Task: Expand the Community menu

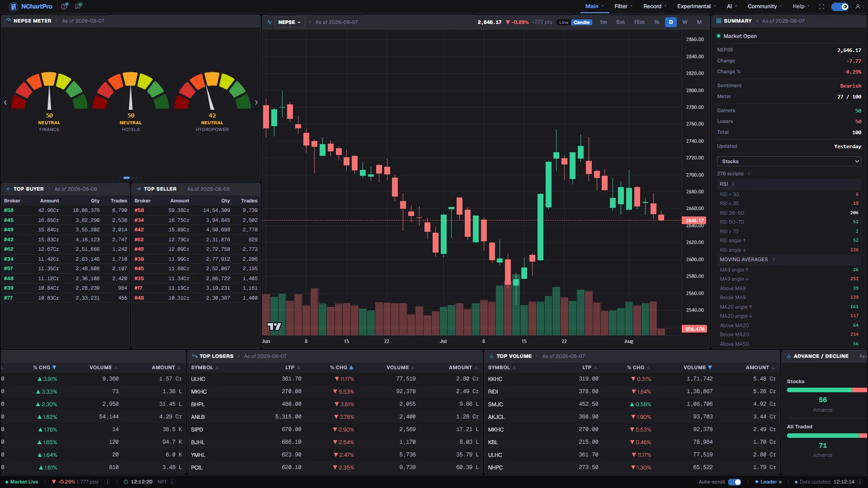Action: coord(765,6)
